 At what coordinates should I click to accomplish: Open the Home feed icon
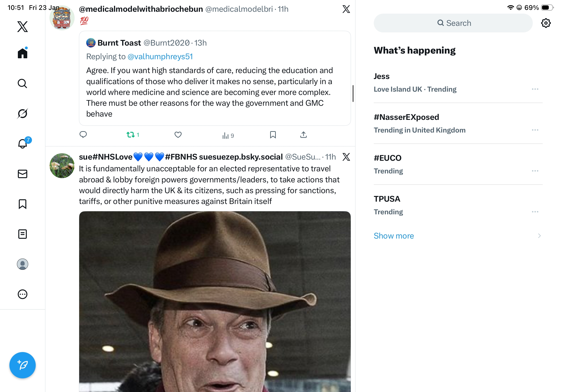(23, 53)
